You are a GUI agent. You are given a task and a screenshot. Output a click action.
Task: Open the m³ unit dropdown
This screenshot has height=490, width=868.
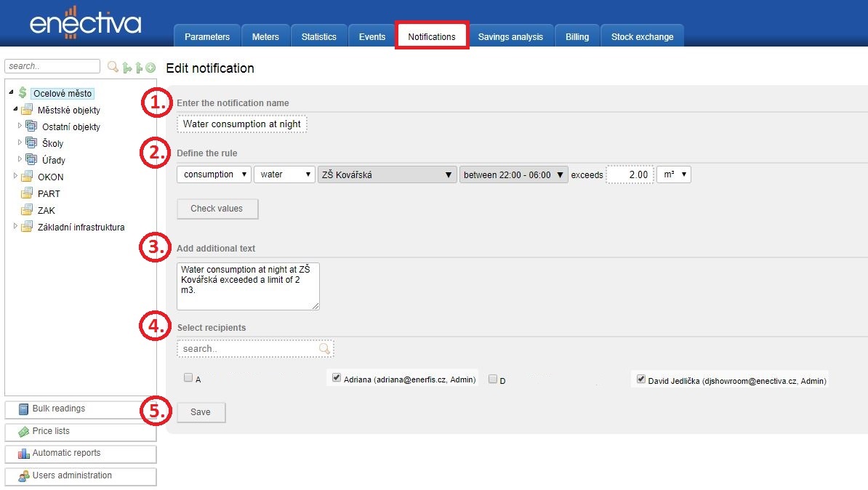tap(673, 174)
